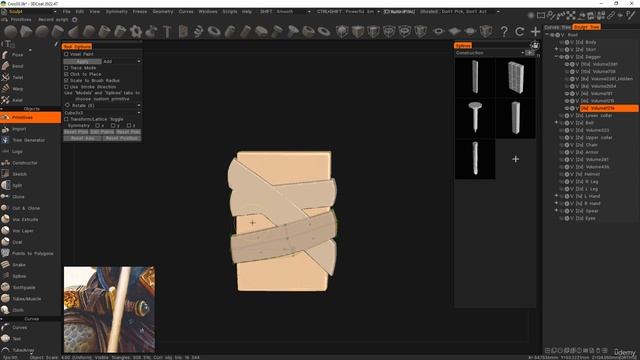Collapse the Dagger tree node
Image resolution: width=640 pixels, height=360 pixels.
(556, 57)
